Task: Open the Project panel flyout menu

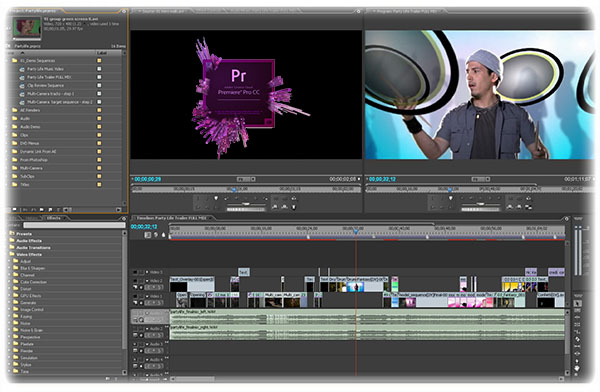Action: click(124, 11)
